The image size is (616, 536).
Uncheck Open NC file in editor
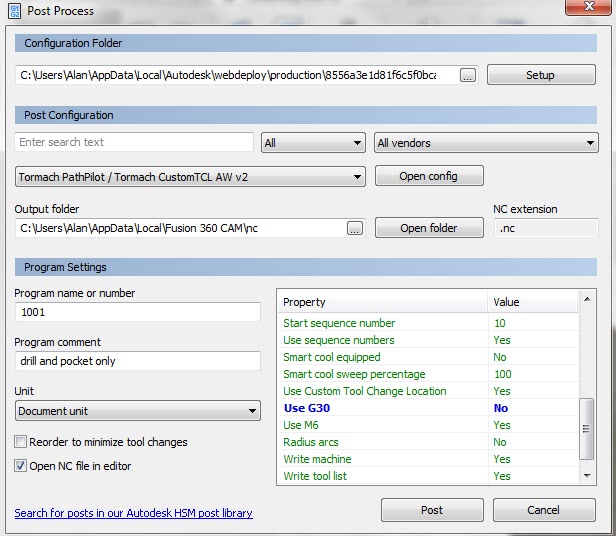20,466
